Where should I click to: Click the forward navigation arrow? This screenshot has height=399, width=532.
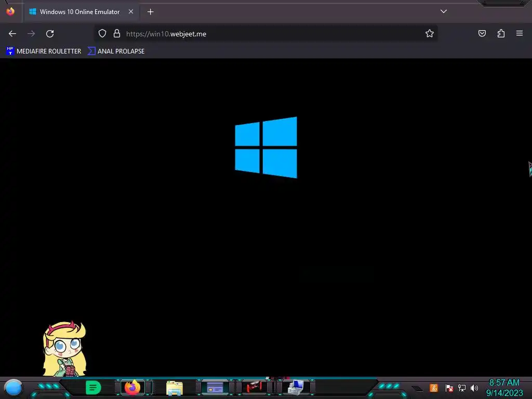(x=31, y=34)
